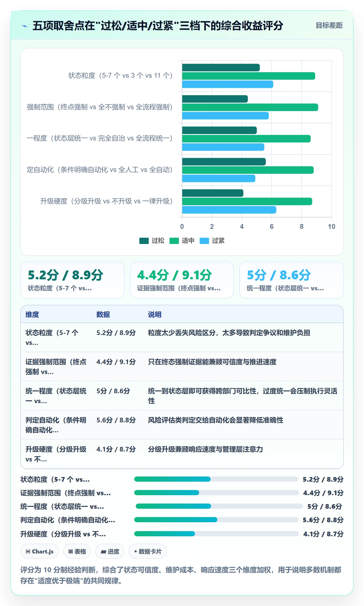
Task: Click the 适中 bar for 状态粒度 in chart
Action: [249, 76]
